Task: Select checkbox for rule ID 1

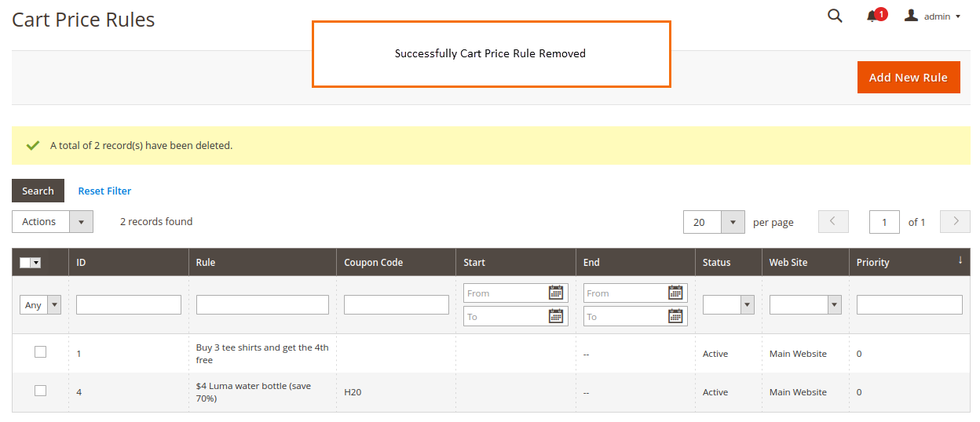Action: click(x=41, y=352)
